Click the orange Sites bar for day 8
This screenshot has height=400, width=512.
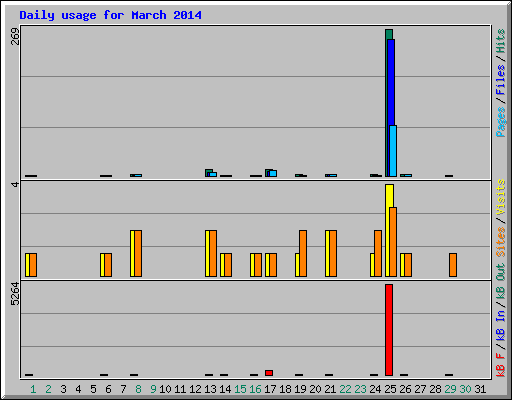pyautogui.click(x=138, y=253)
